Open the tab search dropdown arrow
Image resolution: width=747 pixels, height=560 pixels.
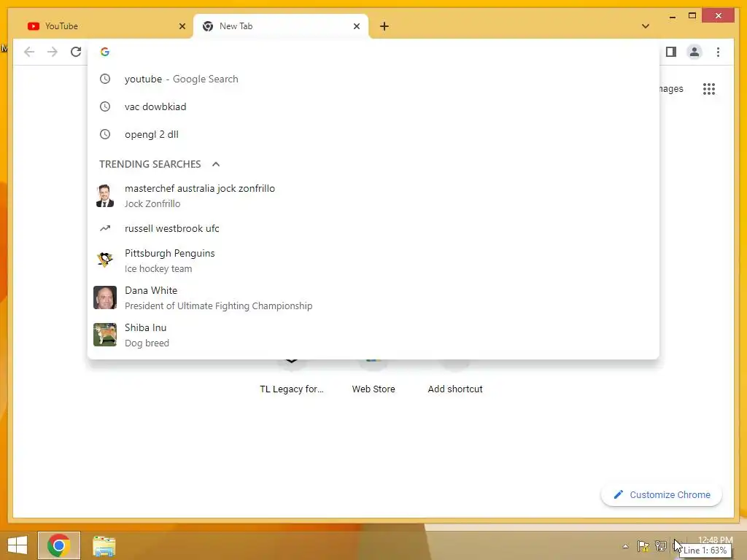tap(646, 26)
